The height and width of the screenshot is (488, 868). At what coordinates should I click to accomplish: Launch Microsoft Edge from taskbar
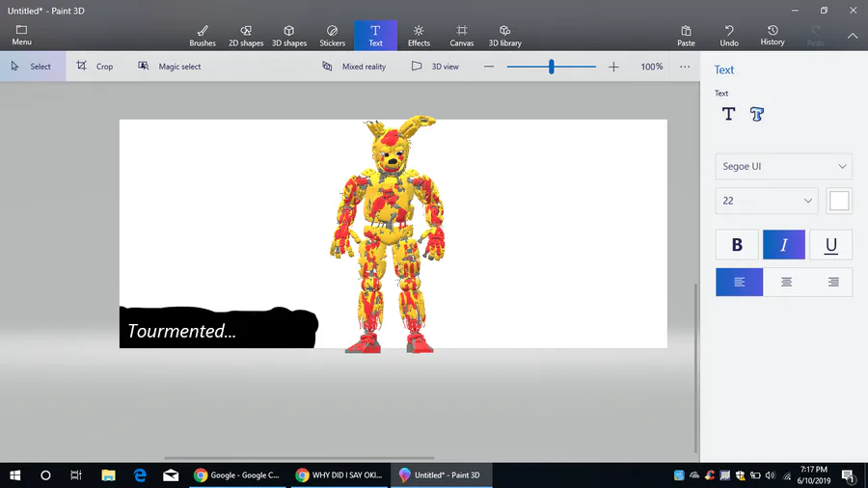tap(140, 475)
